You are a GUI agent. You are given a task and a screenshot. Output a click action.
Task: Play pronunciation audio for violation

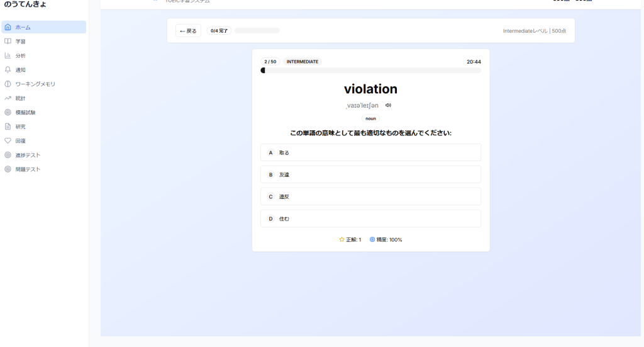point(388,105)
